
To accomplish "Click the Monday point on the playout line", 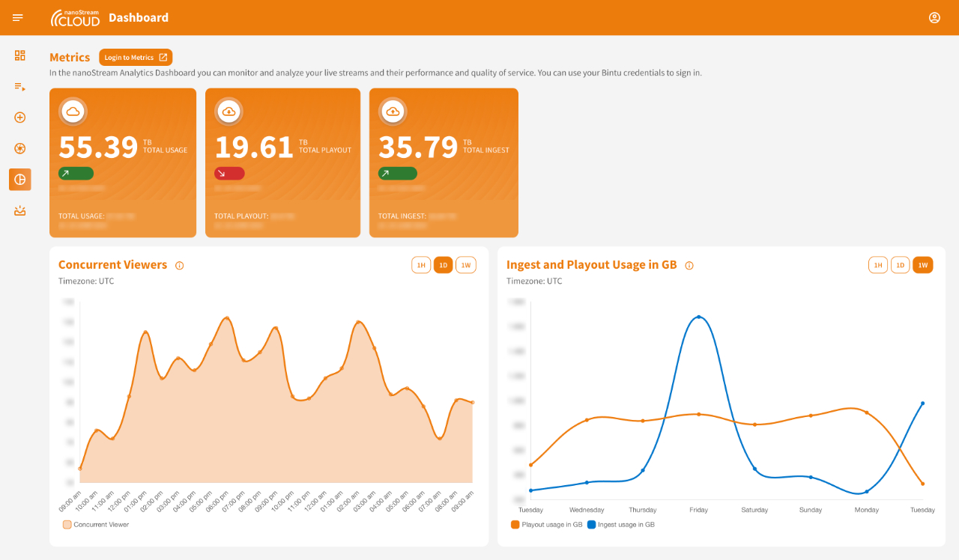I will tap(867, 413).
